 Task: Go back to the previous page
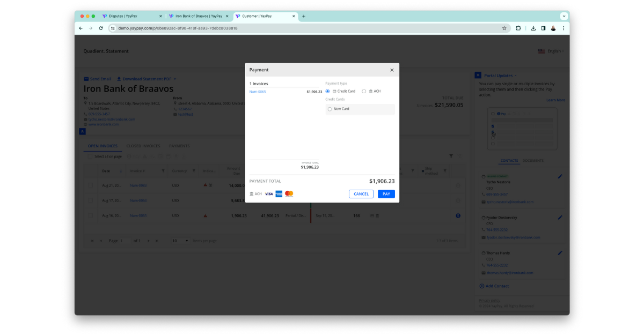81,28
